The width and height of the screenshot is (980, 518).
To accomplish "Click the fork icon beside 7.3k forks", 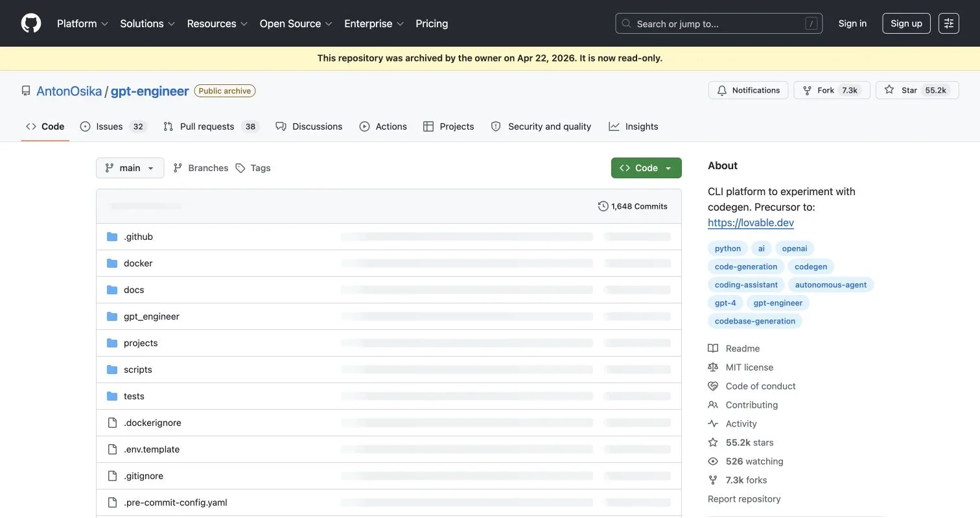I will tap(713, 480).
